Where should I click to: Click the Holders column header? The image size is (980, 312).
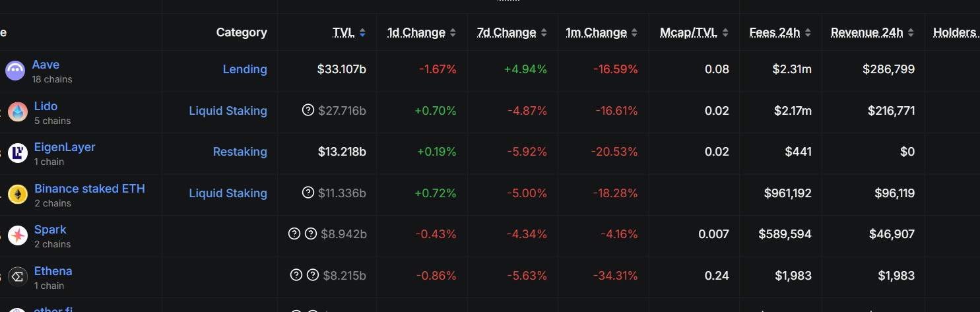click(x=954, y=32)
